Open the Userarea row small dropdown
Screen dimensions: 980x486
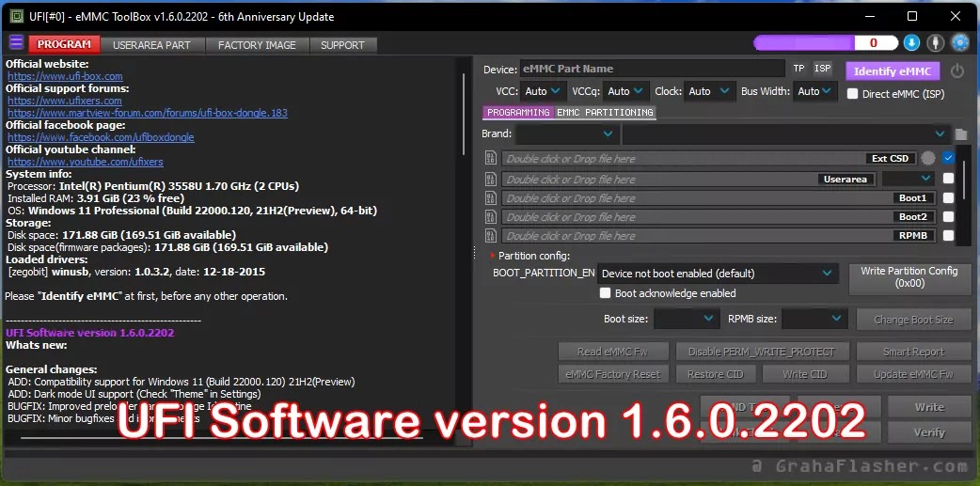pos(909,179)
